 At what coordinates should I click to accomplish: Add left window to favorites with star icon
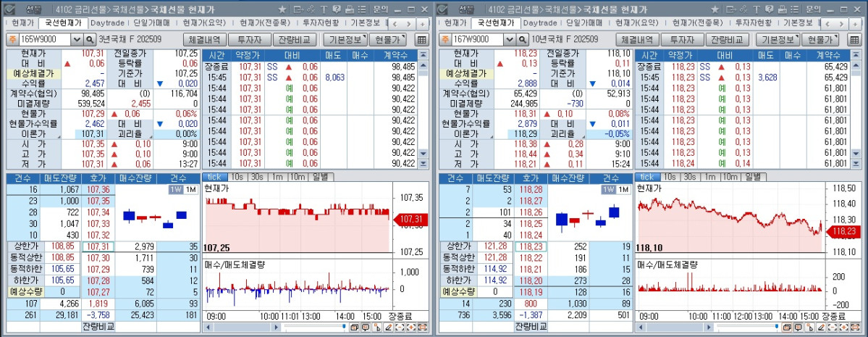coord(282,9)
